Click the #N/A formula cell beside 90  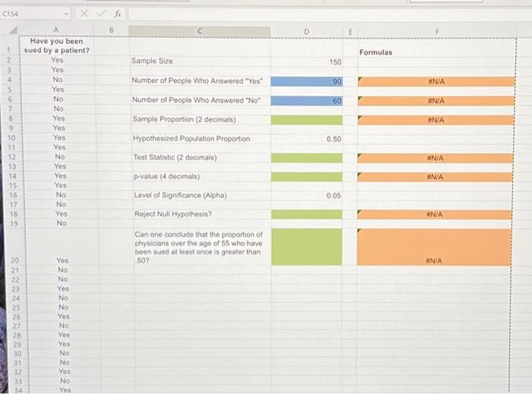click(x=436, y=81)
